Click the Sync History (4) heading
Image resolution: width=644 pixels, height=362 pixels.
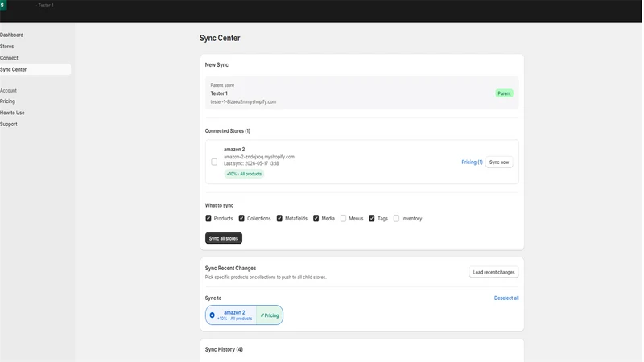tap(224, 349)
